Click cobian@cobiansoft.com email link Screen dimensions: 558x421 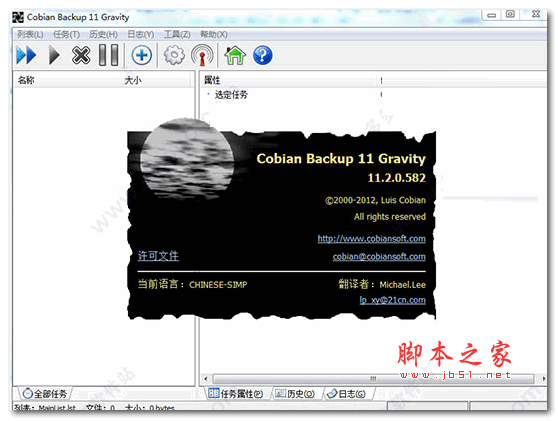(379, 257)
